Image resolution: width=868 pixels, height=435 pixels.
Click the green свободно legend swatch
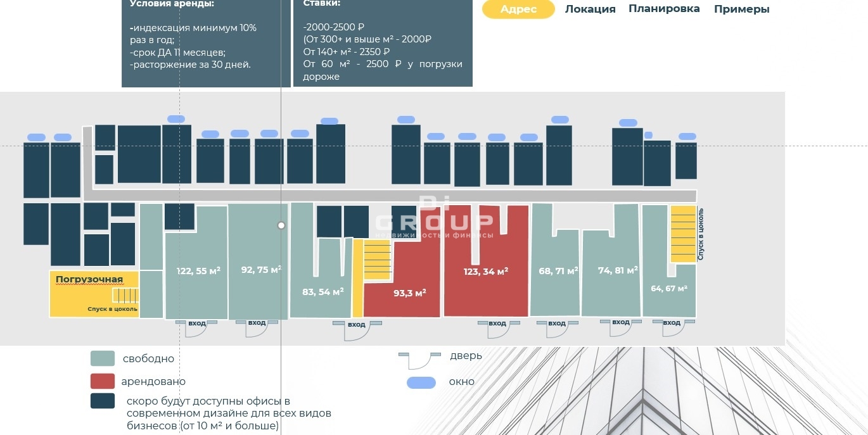click(103, 358)
